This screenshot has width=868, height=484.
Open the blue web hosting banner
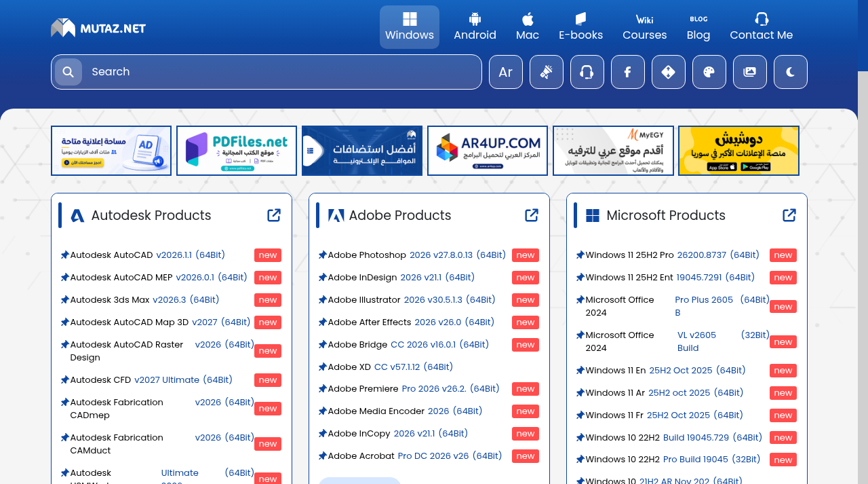[362, 151]
